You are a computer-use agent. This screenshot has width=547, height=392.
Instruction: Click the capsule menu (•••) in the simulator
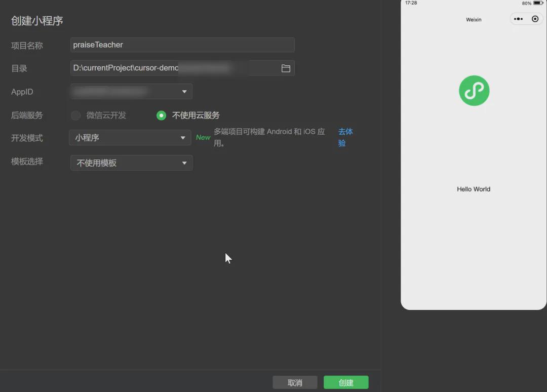518,19
